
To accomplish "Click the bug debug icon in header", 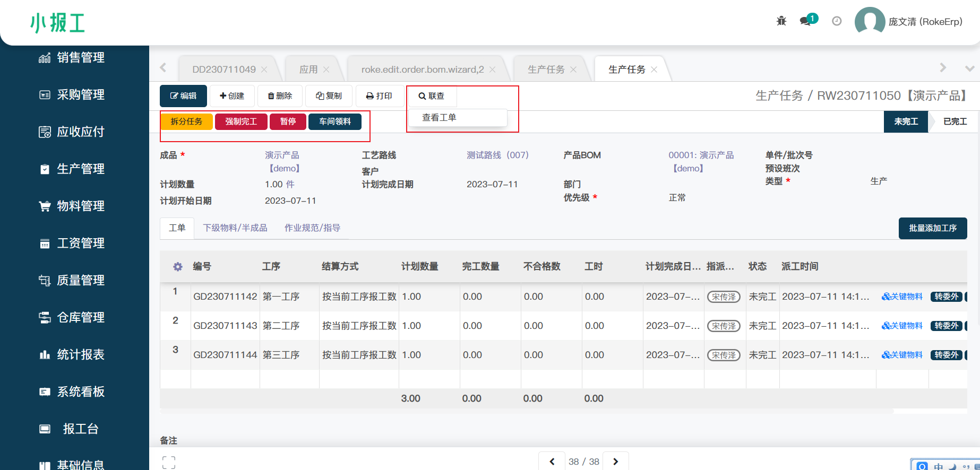I will pos(781,21).
